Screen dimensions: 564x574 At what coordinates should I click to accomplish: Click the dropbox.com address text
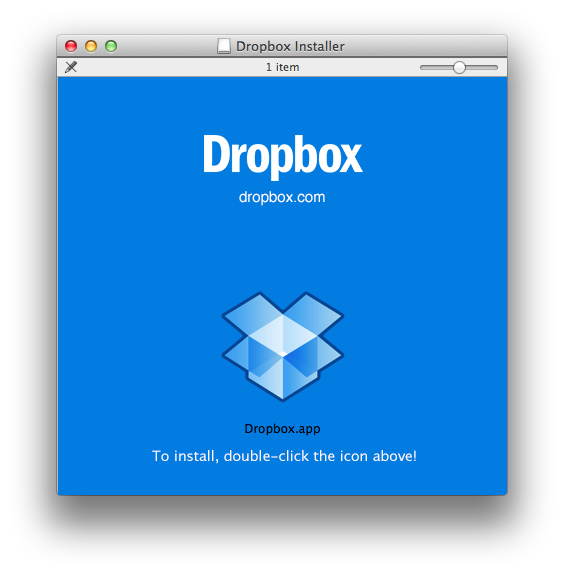(282, 197)
